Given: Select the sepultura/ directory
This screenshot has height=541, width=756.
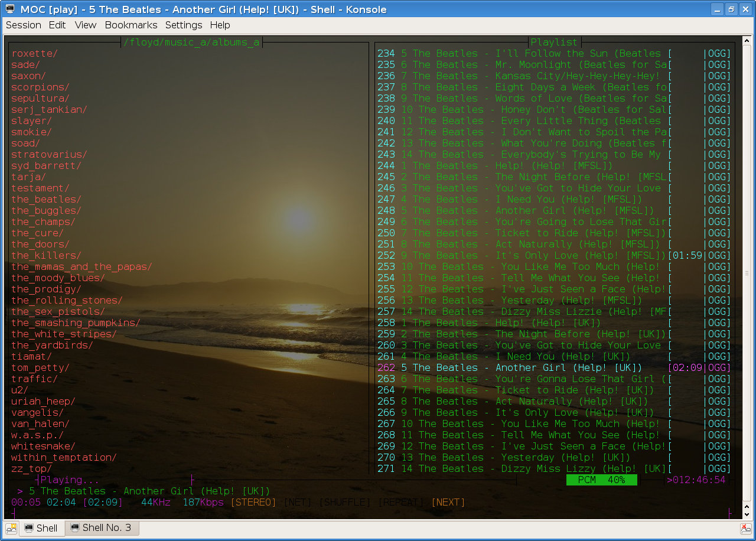Looking at the screenshot, I should point(41,99).
